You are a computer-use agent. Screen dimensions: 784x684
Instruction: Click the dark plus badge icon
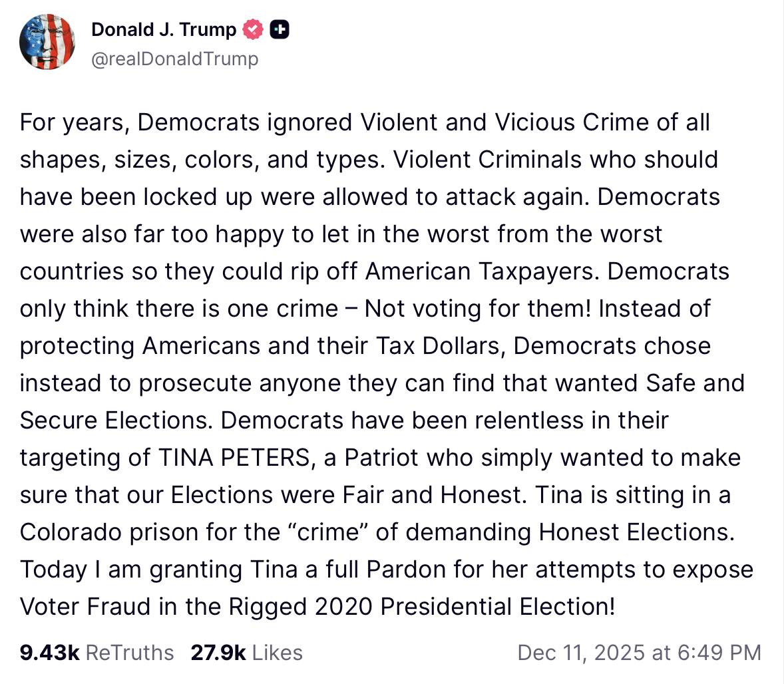coord(280,30)
